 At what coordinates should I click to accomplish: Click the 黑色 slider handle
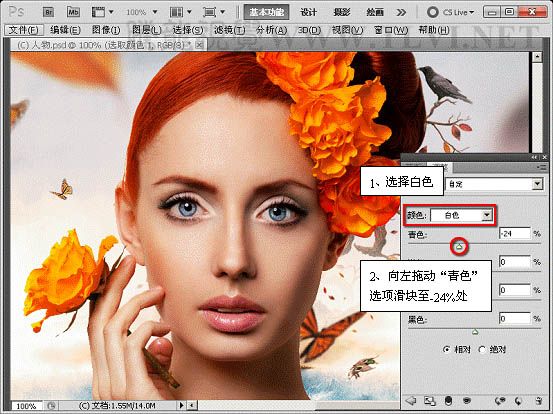pyautogui.click(x=475, y=332)
